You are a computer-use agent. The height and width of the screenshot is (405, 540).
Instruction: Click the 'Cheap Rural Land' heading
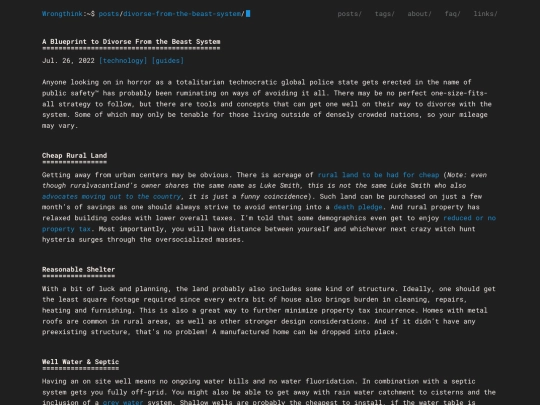(74, 156)
